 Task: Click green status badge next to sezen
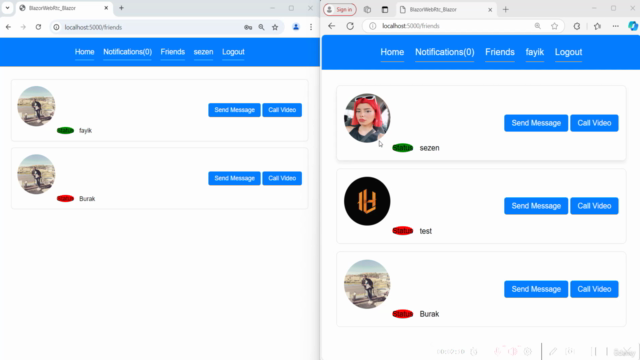pyautogui.click(x=402, y=148)
